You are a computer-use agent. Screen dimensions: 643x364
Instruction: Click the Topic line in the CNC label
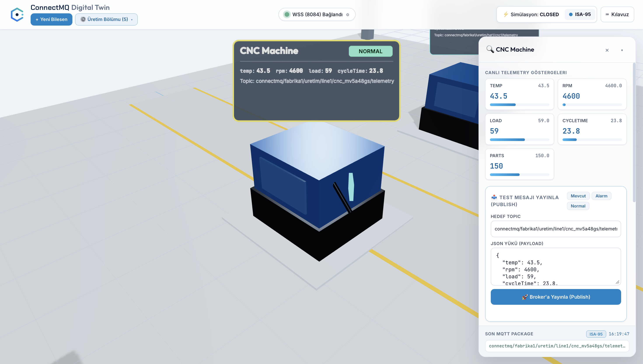point(317,81)
